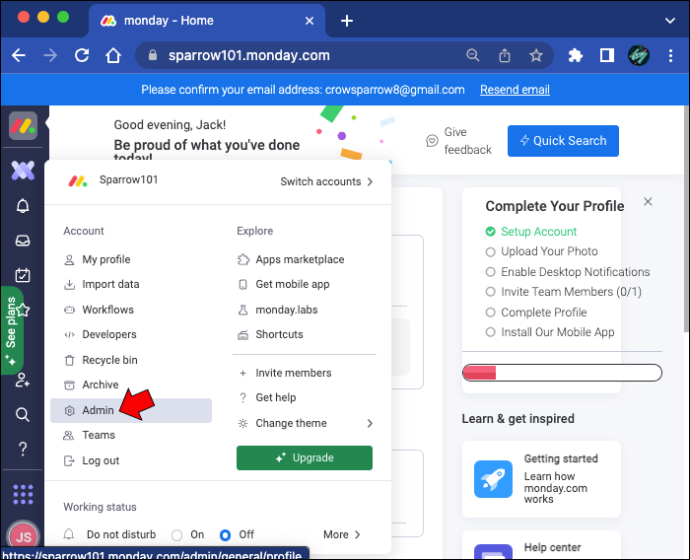The image size is (690, 560).
Task: Select Do not disturb Off radio
Action: coord(225,535)
